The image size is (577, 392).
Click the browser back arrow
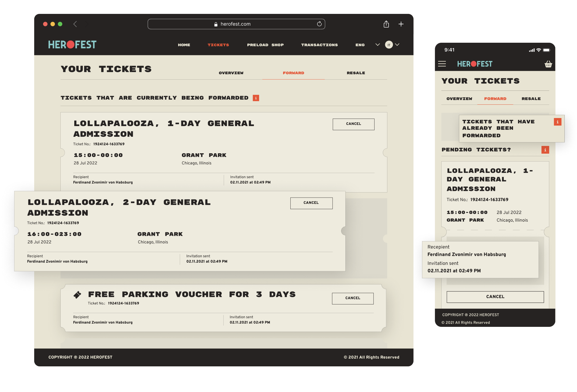(75, 24)
